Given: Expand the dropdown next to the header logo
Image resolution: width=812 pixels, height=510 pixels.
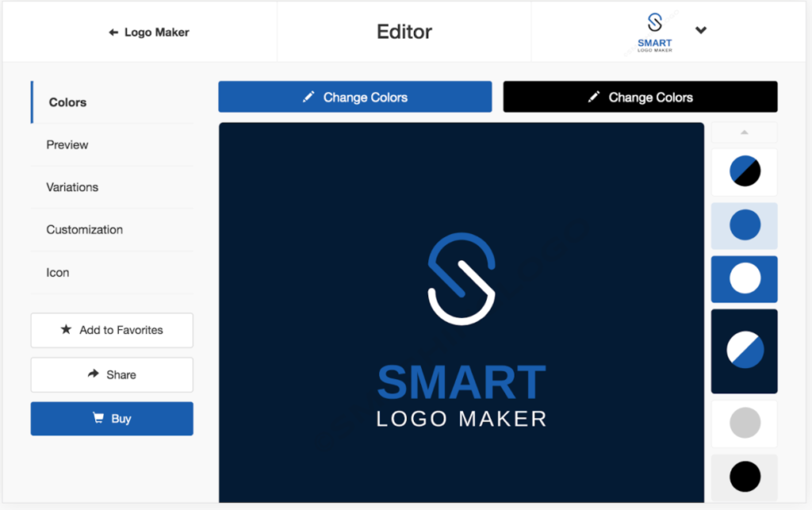Looking at the screenshot, I should pyautogui.click(x=701, y=29).
